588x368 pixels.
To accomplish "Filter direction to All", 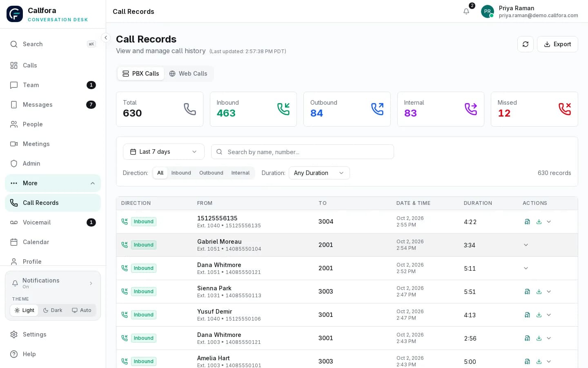I will pos(160,173).
